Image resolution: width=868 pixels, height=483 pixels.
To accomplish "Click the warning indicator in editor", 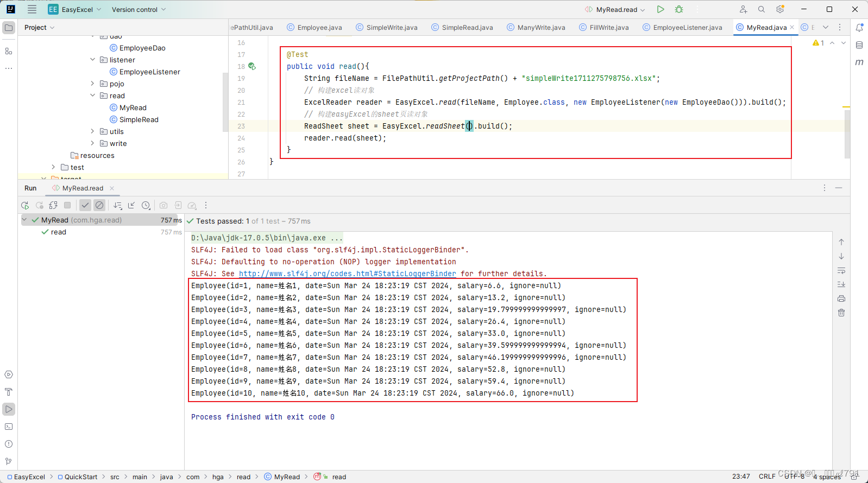I will coord(819,43).
